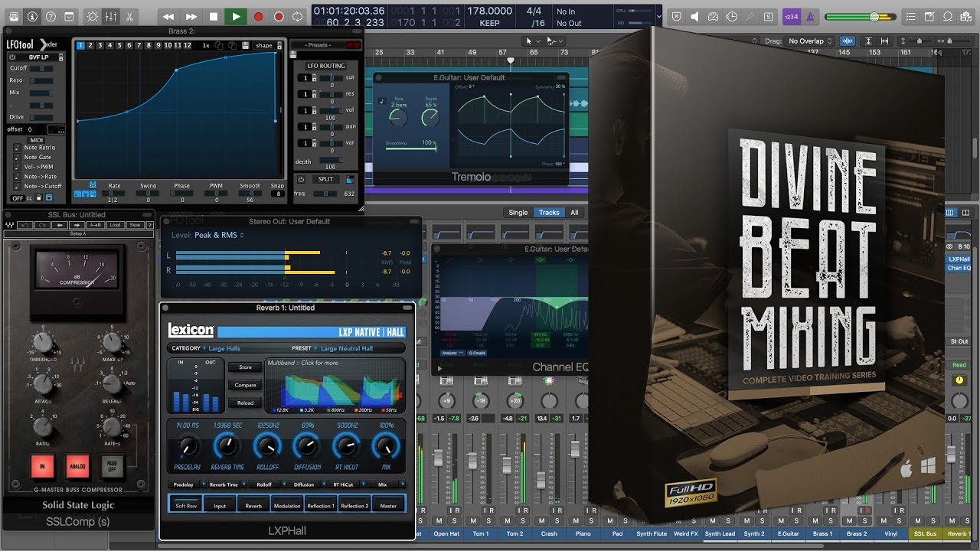Click the Store button in Lexicon reverb
Screen dimensions: 980x551
(x=245, y=367)
